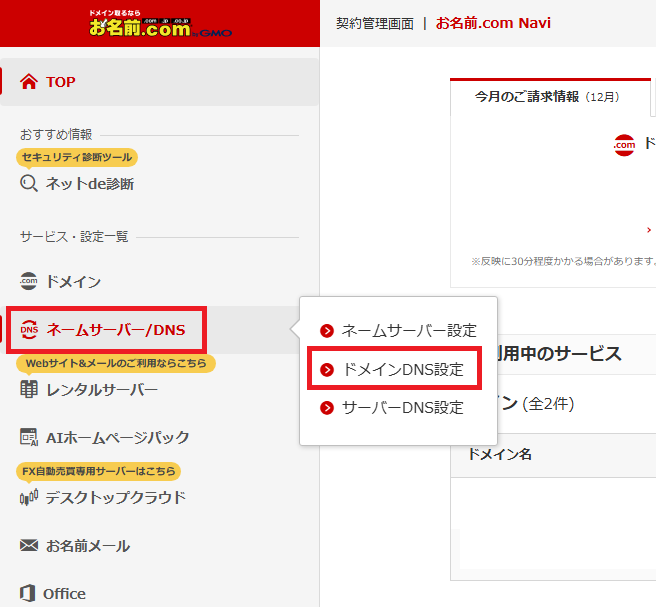This screenshot has height=607, width=656.
Task: Select ドメインDNS設定 from the flyout menu
Action: click(x=402, y=370)
